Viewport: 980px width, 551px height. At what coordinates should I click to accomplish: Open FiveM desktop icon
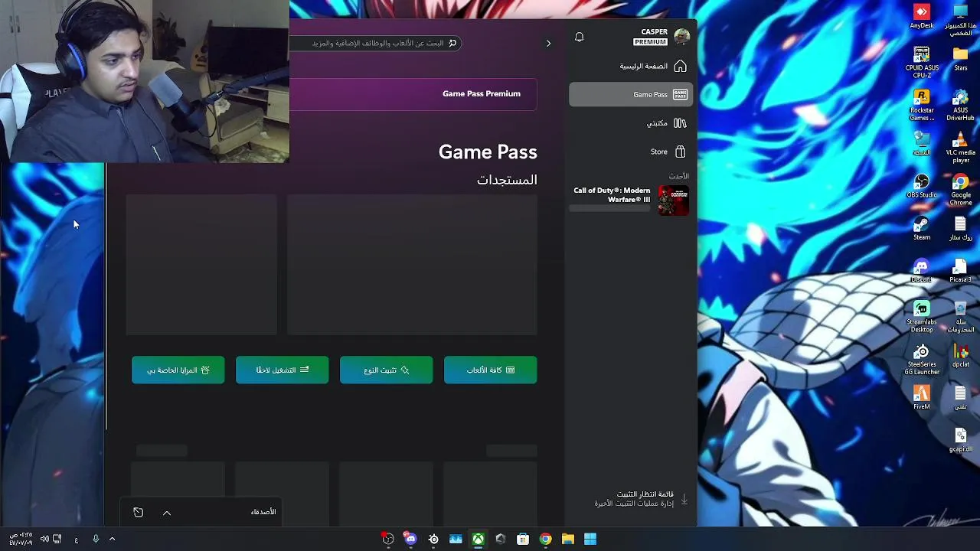[922, 398]
